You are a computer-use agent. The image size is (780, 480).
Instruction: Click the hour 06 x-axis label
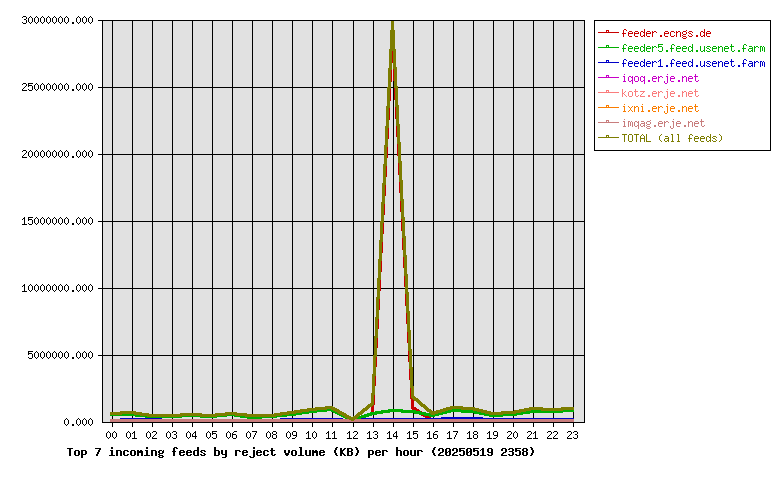click(231, 435)
